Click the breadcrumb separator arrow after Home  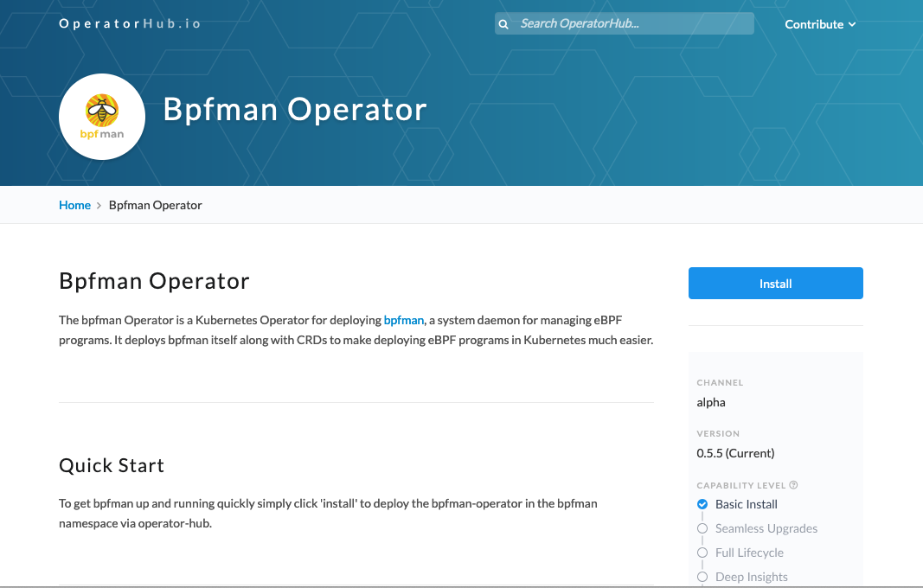98,205
